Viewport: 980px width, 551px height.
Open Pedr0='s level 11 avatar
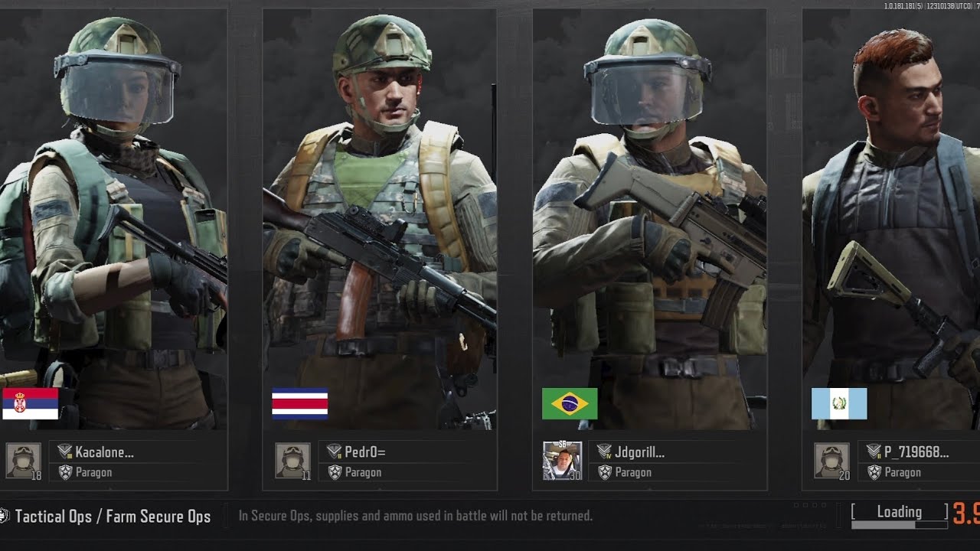click(293, 461)
